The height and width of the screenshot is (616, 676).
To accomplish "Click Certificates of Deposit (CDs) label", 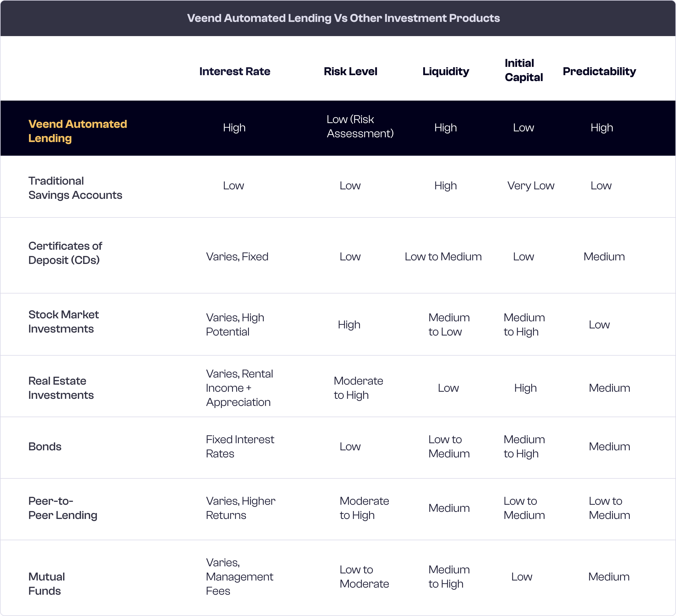I will coord(65,253).
